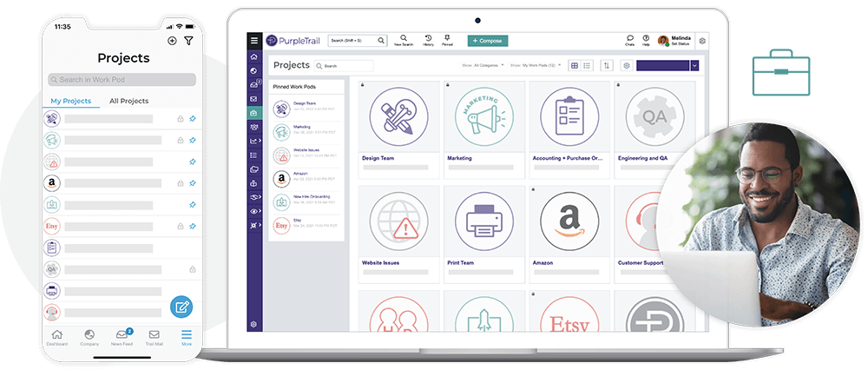Open the Show My Work Pods dropdown
The width and height of the screenshot is (868, 370).
tap(536, 65)
